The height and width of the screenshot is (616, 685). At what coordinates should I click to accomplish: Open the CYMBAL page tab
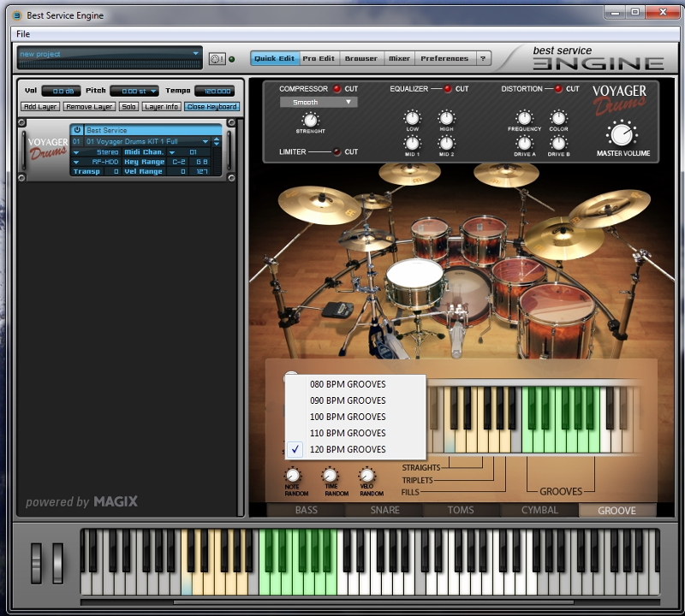[539, 511]
